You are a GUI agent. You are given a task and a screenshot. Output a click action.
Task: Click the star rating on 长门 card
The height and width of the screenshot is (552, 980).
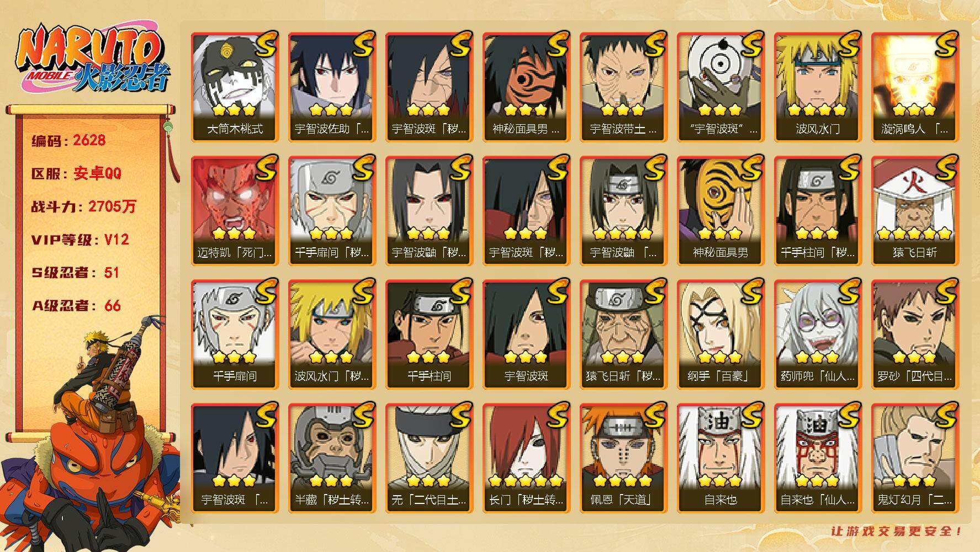(x=526, y=481)
